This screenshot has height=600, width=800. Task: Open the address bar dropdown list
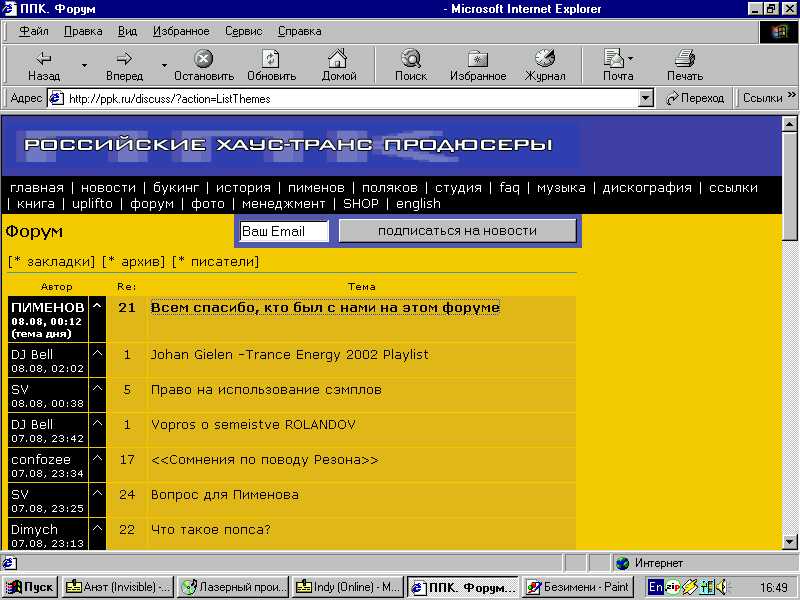tap(645, 98)
